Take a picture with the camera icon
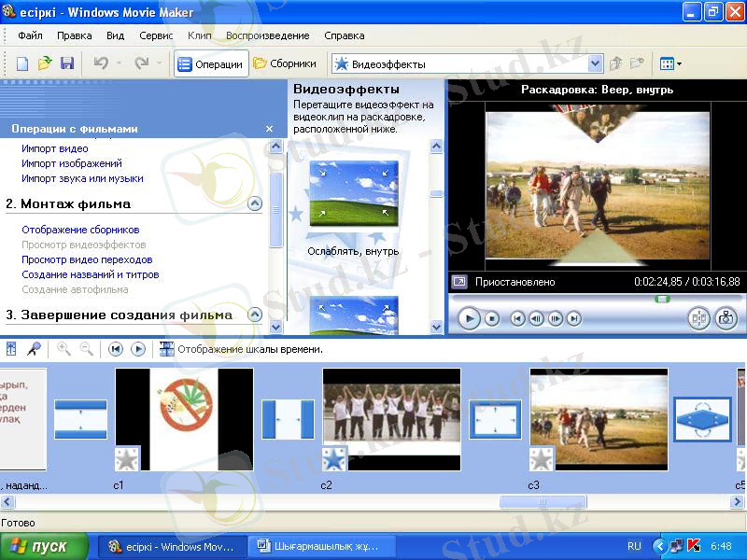 726,318
